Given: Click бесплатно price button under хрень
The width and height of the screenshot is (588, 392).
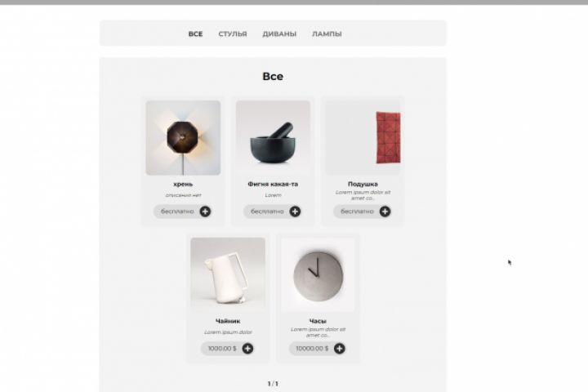Looking at the screenshot, I should point(177,212).
